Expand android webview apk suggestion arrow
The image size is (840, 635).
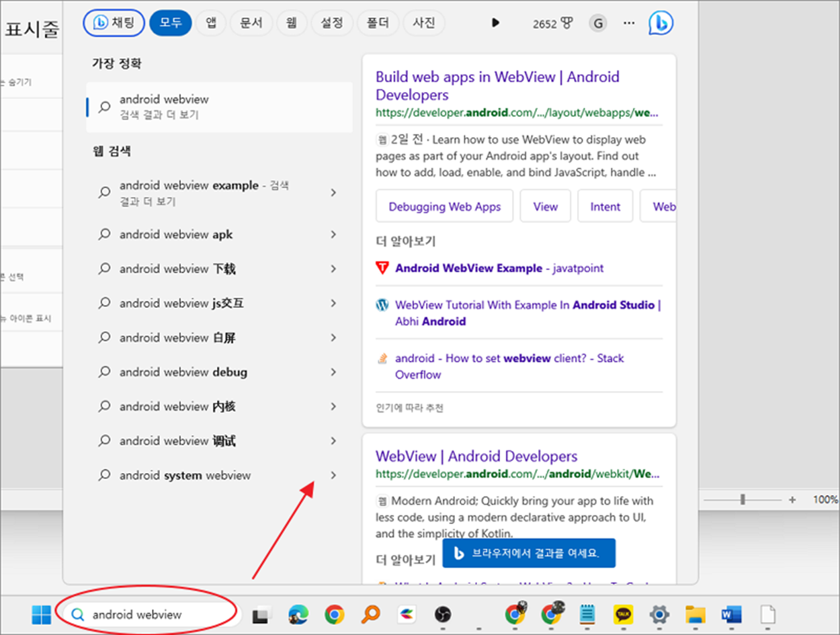(x=333, y=235)
